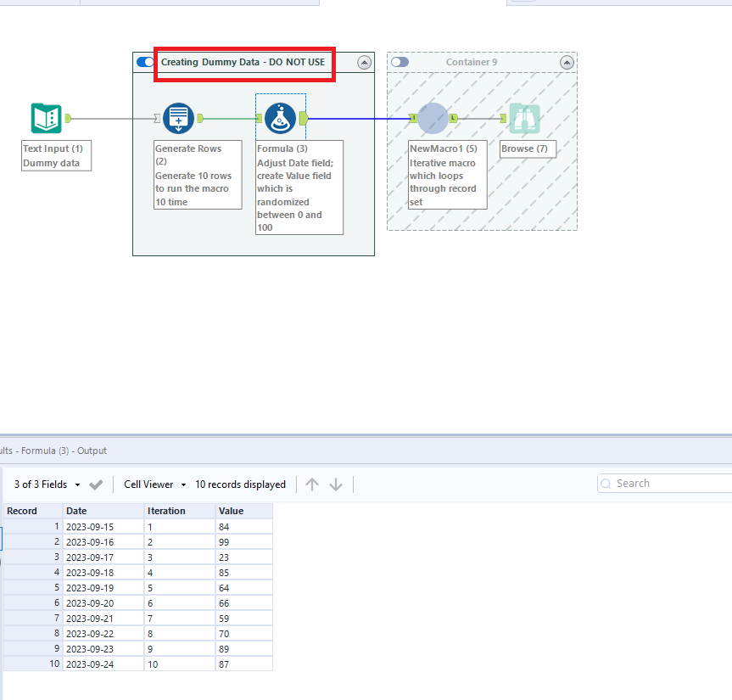Click the down arrow to navigate records
The width and height of the screenshot is (732, 700).
[x=336, y=484]
